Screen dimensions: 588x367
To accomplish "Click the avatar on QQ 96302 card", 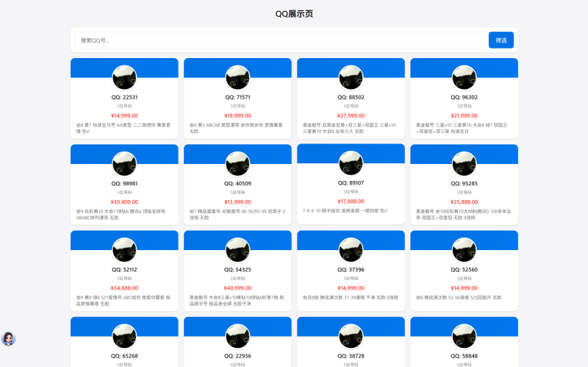I will tap(465, 78).
